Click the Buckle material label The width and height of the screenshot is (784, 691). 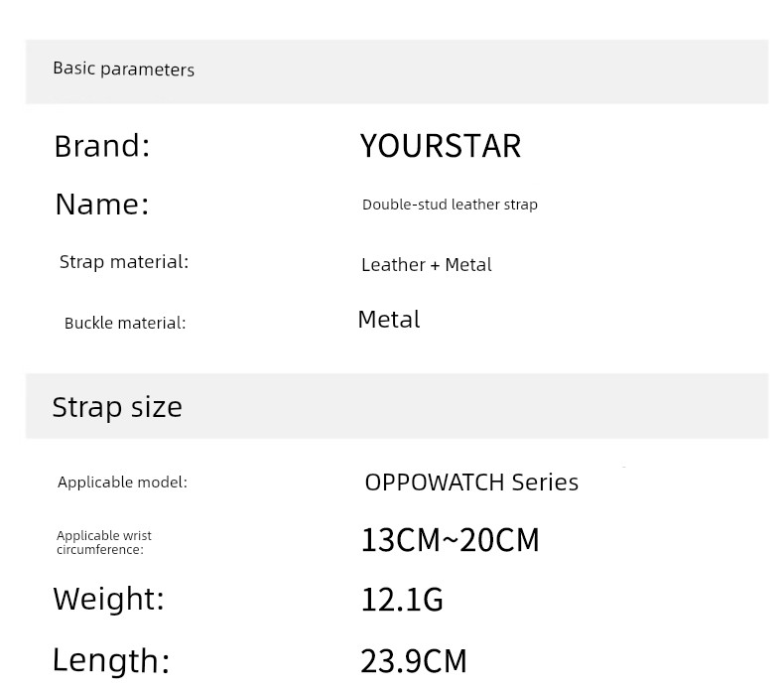click(x=124, y=323)
